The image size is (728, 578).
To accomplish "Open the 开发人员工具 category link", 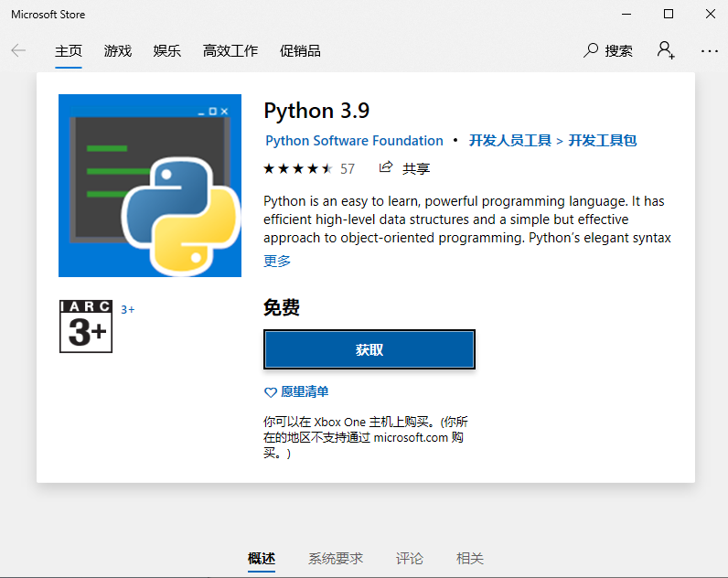I will [x=510, y=141].
